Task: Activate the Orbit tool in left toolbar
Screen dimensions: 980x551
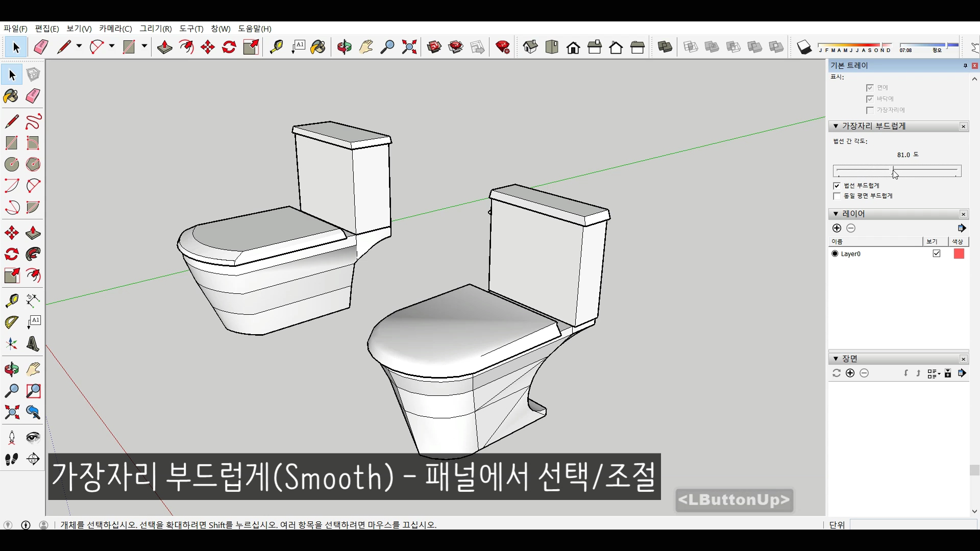Action: click(11, 369)
